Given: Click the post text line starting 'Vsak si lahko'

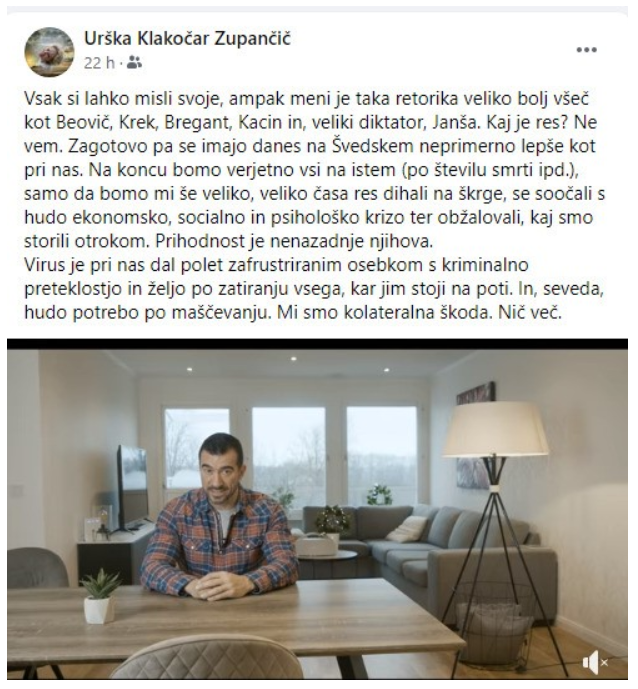Looking at the screenshot, I should (306, 98).
